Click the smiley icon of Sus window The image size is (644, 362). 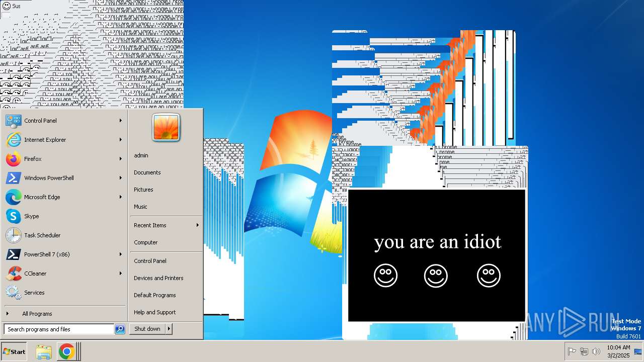6,6
